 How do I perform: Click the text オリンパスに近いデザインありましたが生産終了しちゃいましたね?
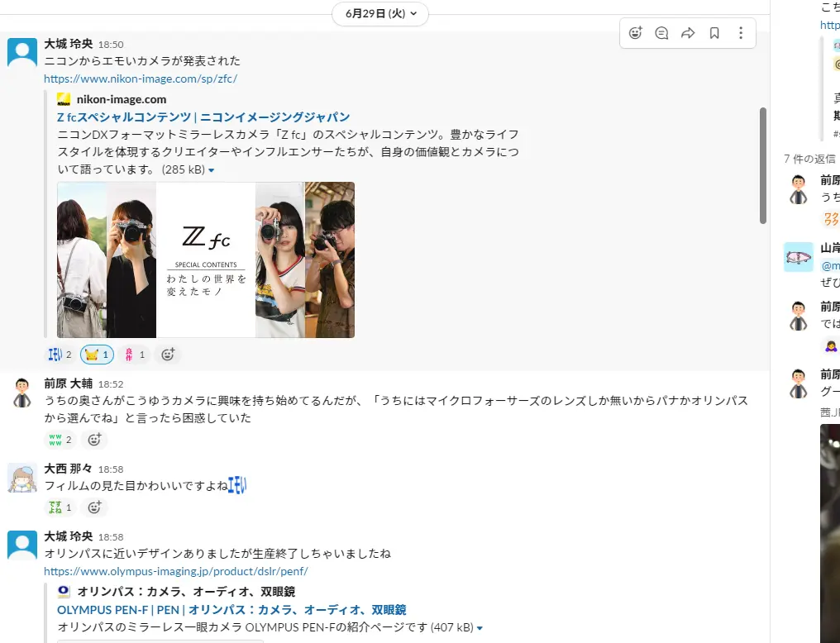tap(217, 554)
